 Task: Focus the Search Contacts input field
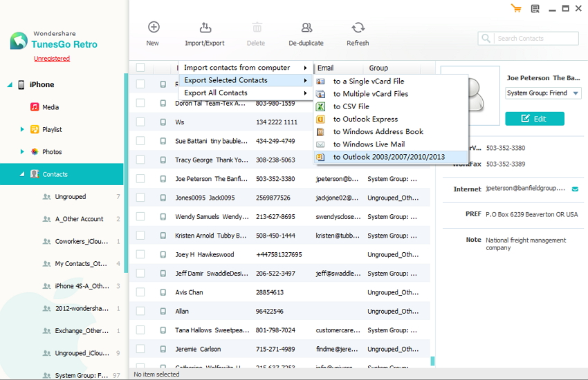pos(536,39)
